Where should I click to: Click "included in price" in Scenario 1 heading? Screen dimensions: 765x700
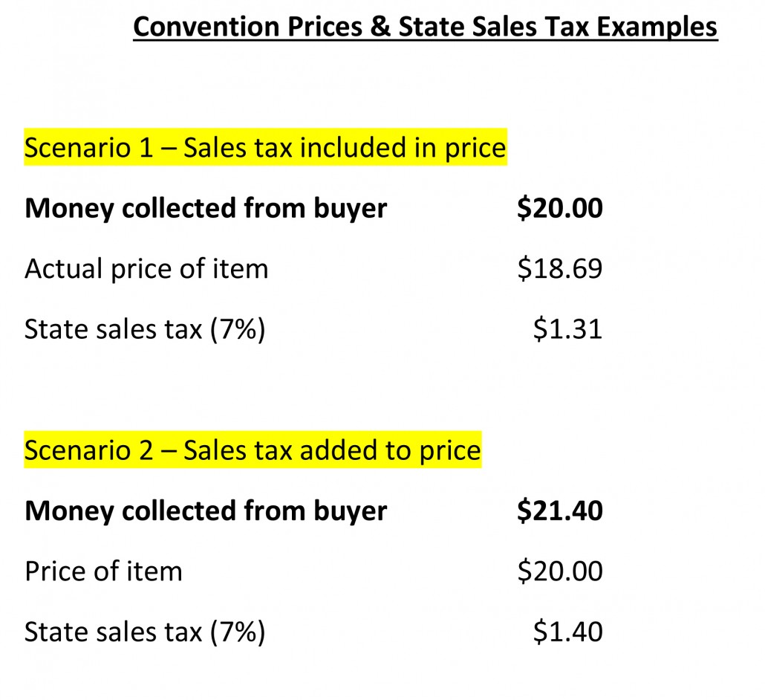pyautogui.click(x=403, y=148)
